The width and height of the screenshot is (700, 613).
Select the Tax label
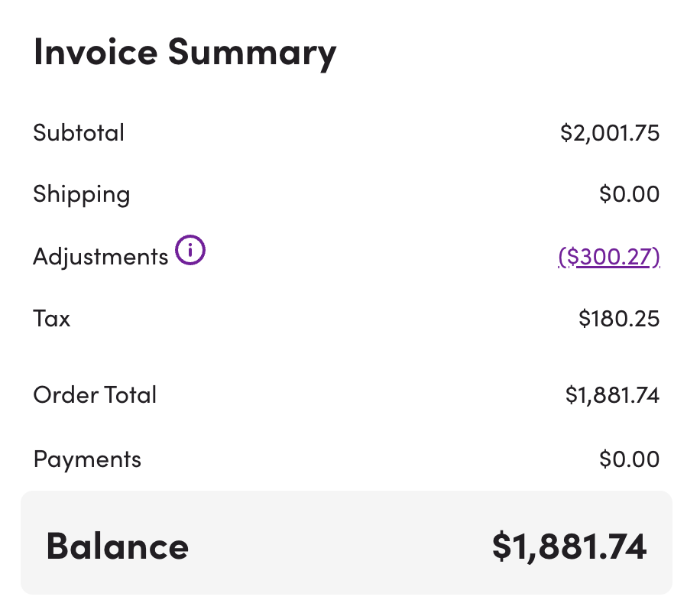tap(52, 319)
